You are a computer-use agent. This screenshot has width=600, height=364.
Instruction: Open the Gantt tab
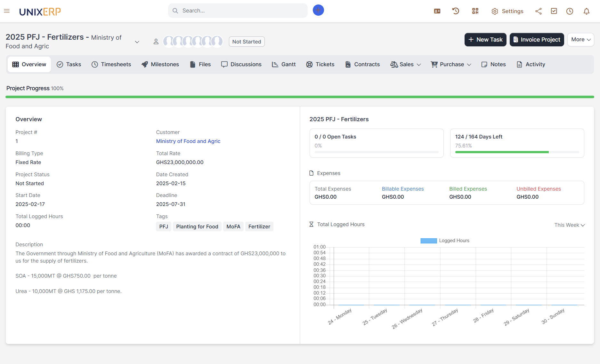(284, 64)
